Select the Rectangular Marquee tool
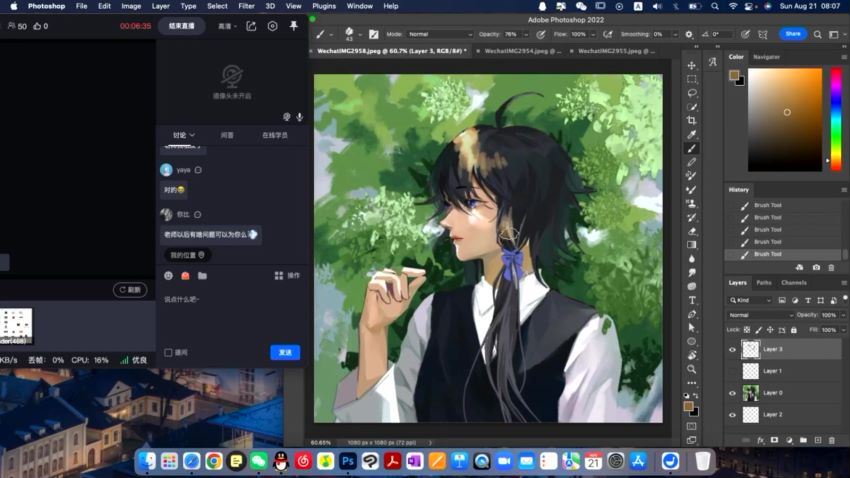This screenshot has width=850, height=478. coord(691,79)
